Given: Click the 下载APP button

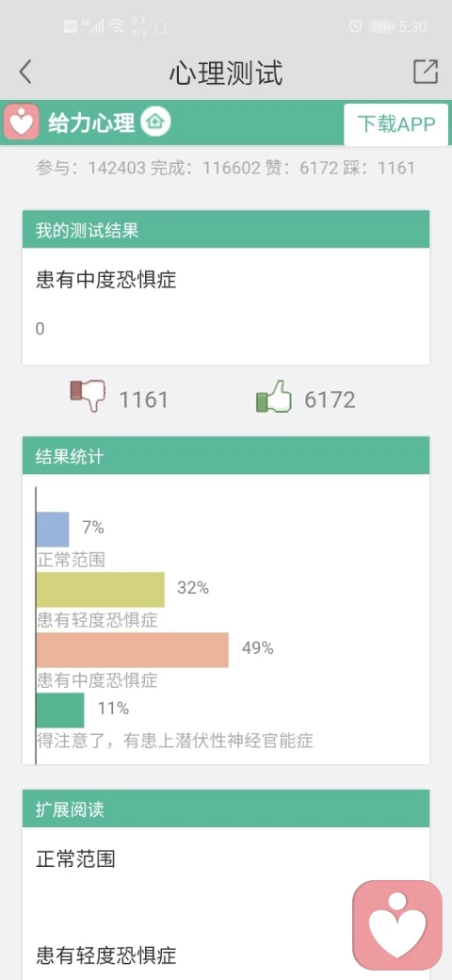Looking at the screenshot, I should pyautogui.click(x=395, y=123).
